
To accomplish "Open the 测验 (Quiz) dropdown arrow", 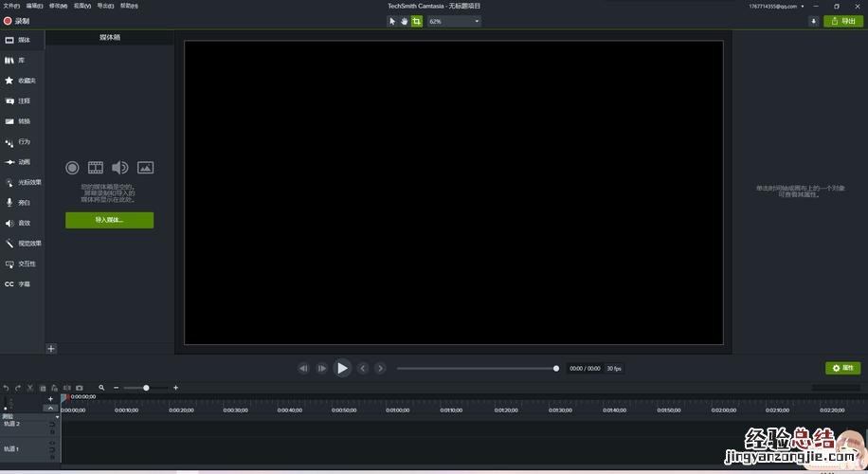I will pos(57,417).
